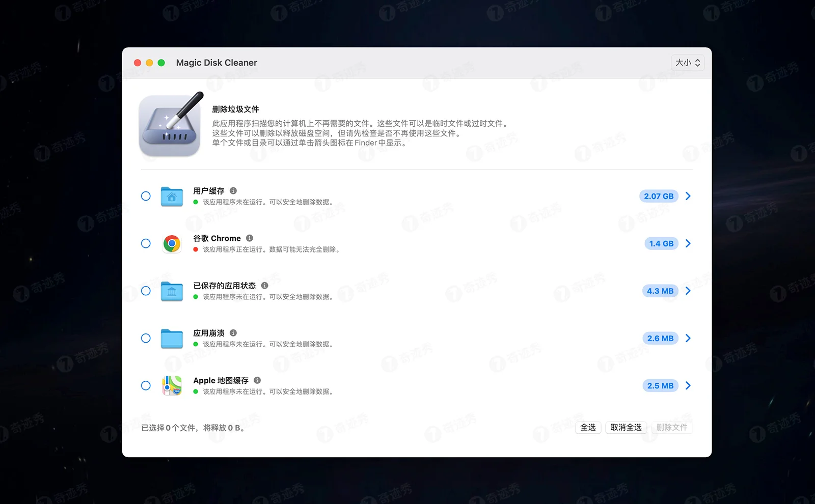The height and width of the screenshot is (504, 815).
Task: Select the 谷歌 Chrome radio button
Action: (x=146, y=243)
